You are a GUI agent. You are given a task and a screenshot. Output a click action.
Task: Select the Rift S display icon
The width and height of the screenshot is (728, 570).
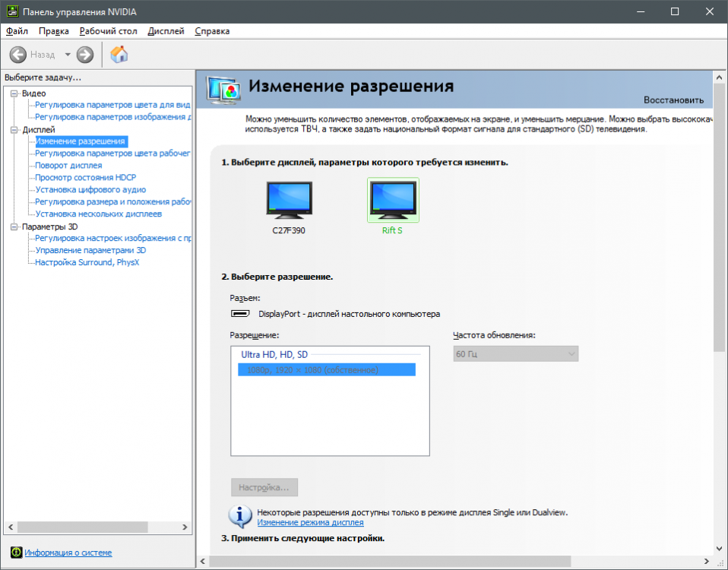click(x=393, y=200)
